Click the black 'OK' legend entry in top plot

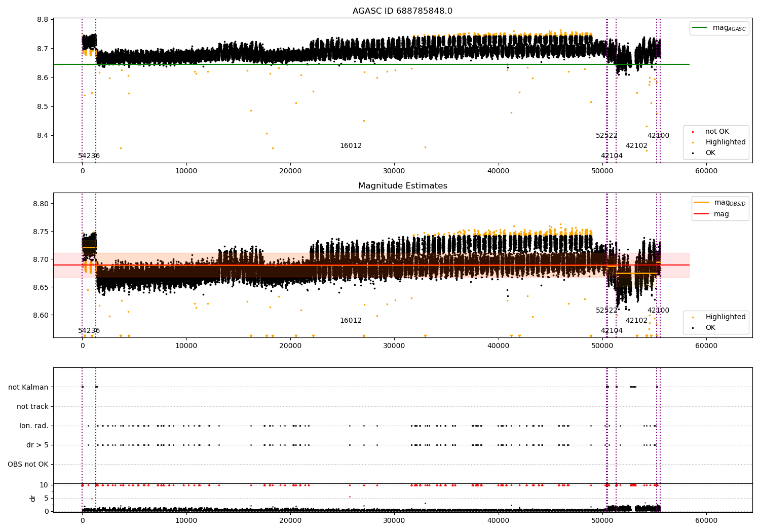[710, 153]
